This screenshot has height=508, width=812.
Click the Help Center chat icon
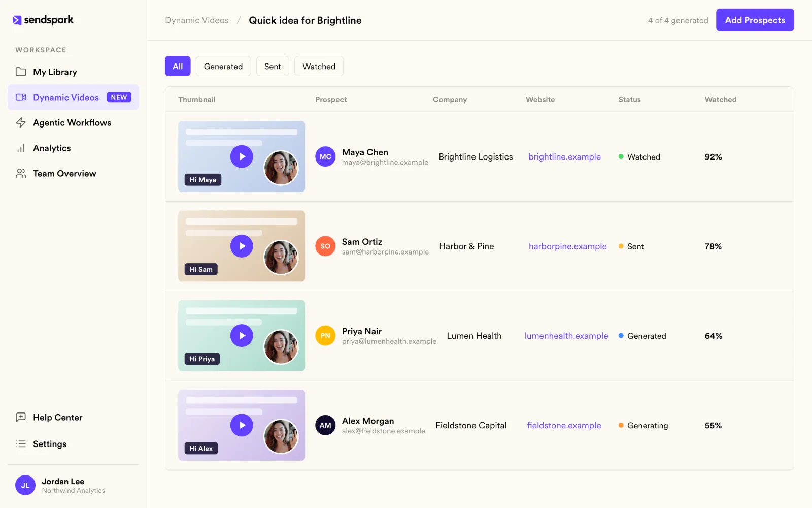21,417
